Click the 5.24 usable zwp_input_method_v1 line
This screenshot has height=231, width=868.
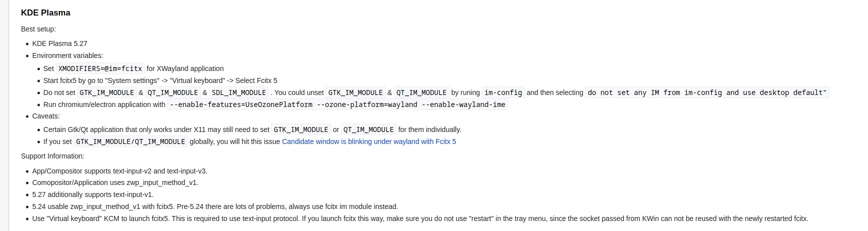point(215,206)
